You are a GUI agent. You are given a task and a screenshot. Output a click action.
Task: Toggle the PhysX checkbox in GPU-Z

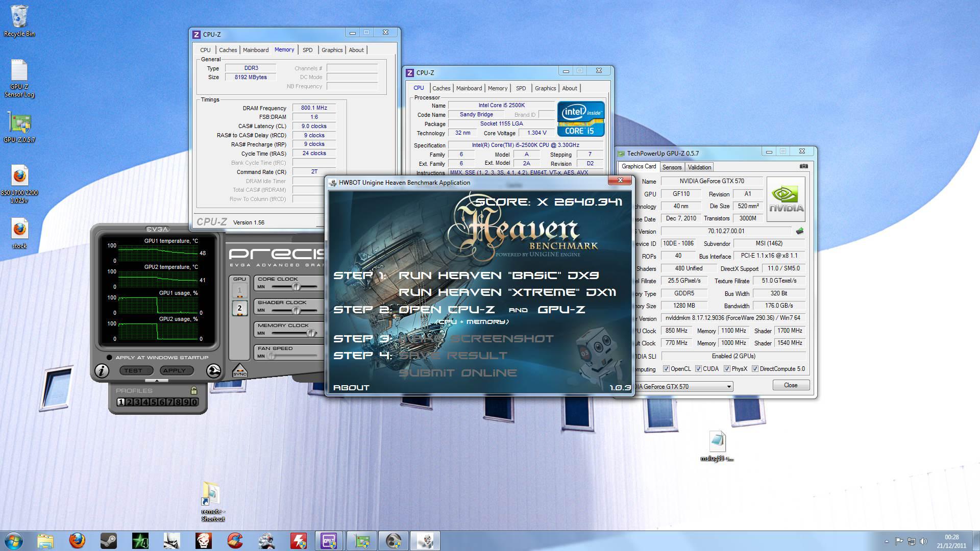tap(727, 369)
